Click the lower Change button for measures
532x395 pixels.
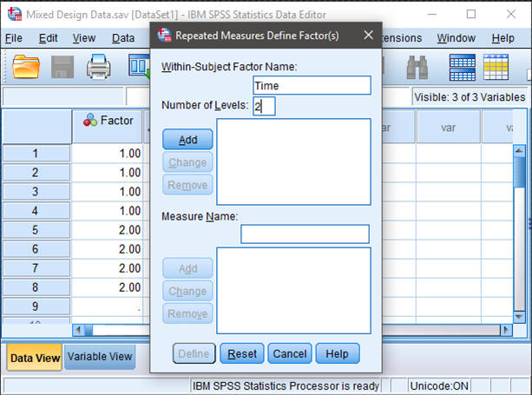coord(187,291)
